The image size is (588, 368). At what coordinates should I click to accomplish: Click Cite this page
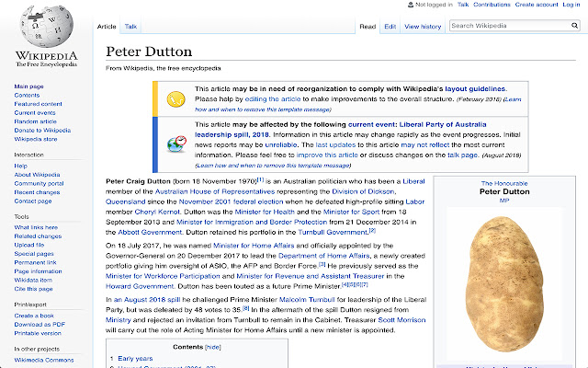pyautogui.click(x=33, y=289)
